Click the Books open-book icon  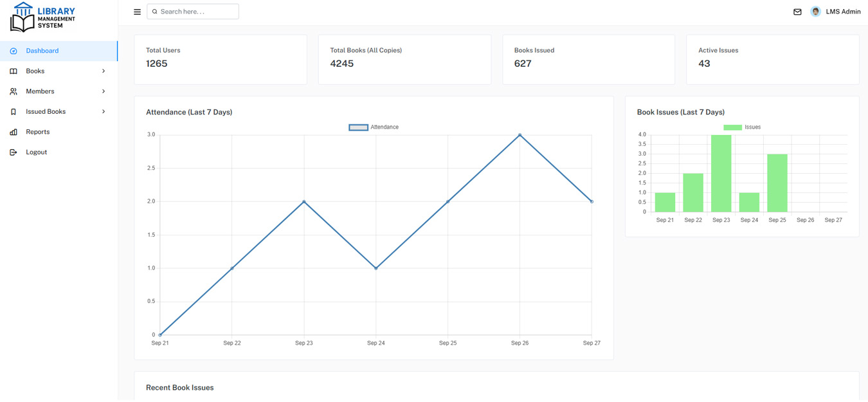(14, 71)
